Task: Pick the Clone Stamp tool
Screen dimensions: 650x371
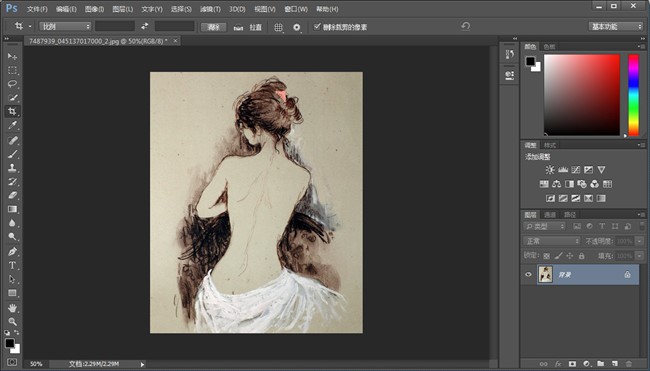Action: (12, 167)
